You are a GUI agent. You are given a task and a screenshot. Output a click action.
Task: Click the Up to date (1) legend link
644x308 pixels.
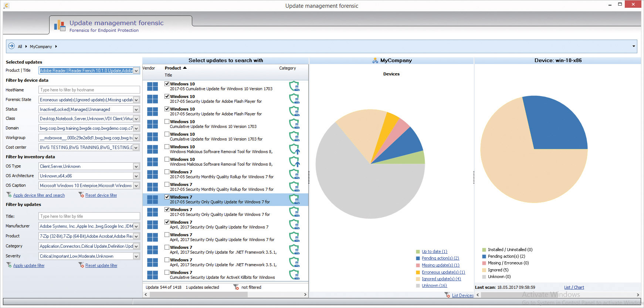(x=434, y=251)
